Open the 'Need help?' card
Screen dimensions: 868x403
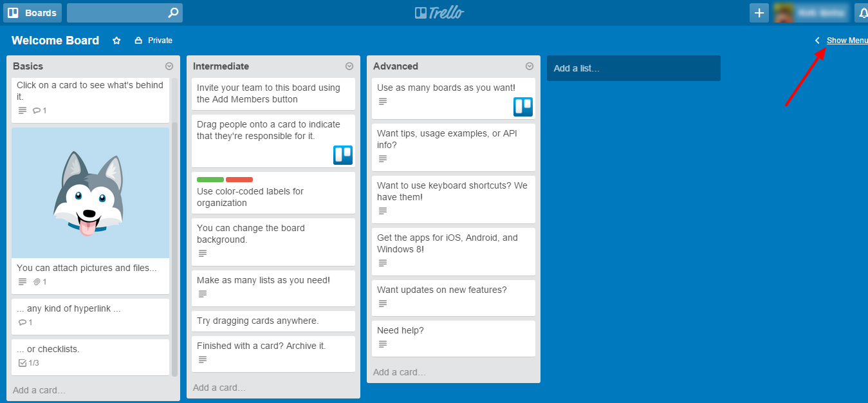click(x=454, y=339)
